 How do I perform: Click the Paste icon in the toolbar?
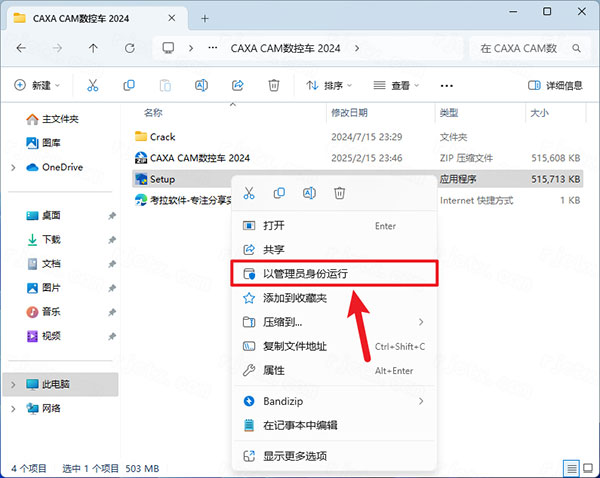[x=165, y=85]
